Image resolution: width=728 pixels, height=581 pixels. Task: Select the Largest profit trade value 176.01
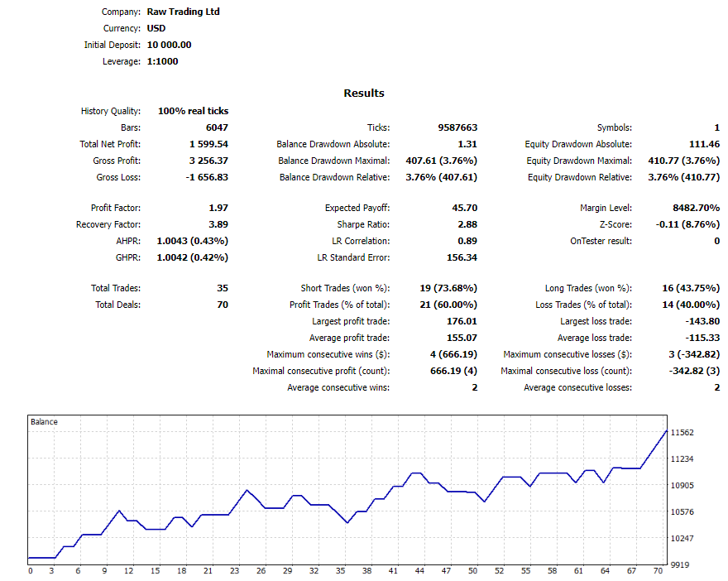tap(462, 321)
